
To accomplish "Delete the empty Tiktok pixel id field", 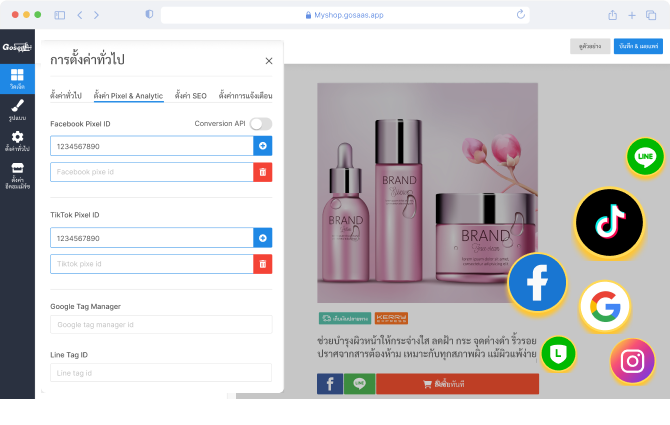I will (x=263, y=264).
